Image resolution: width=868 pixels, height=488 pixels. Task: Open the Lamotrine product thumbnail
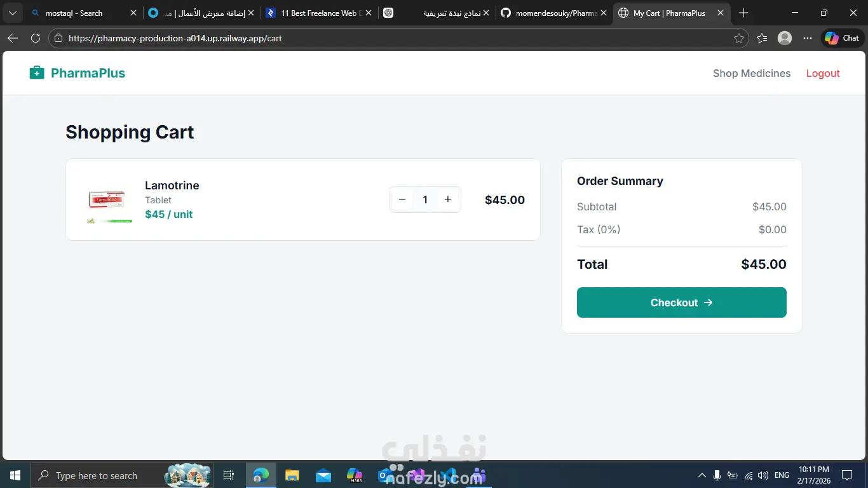click(109, 200)
